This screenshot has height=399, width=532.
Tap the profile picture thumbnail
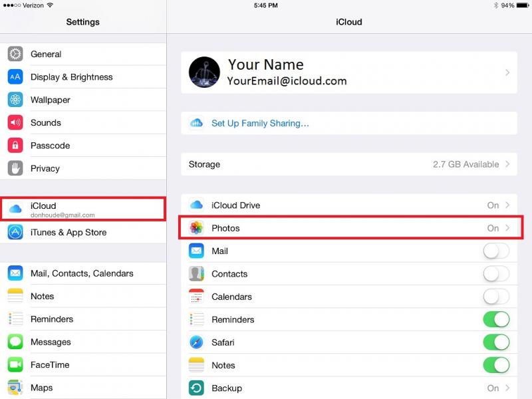coord(204,72)
